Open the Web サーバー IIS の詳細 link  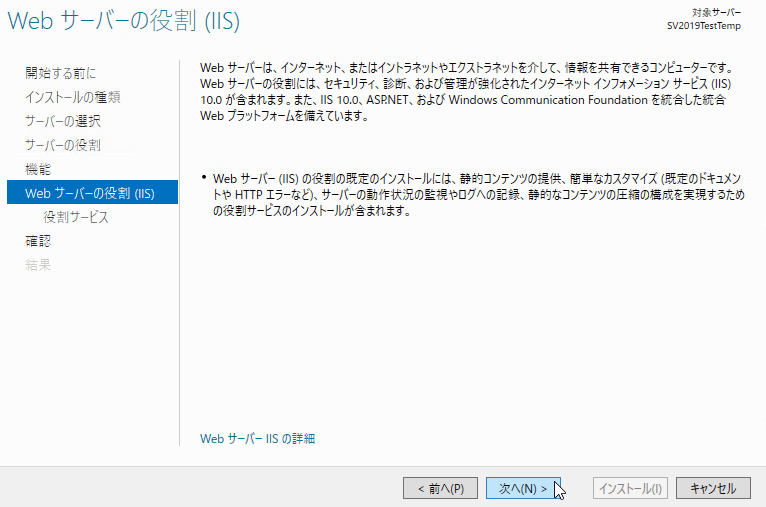pos(257,439)
